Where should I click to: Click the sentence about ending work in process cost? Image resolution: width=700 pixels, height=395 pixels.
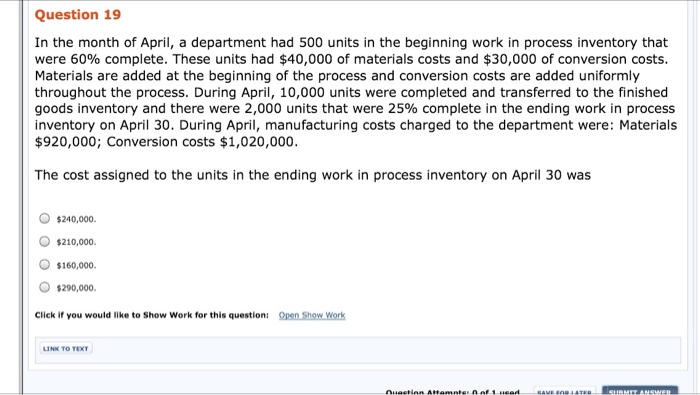312,175
